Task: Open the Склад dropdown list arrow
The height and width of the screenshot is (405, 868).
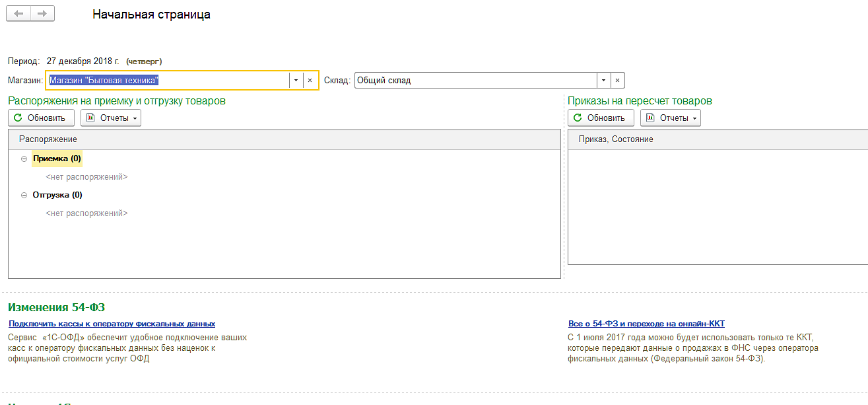Action: (604, 81)
